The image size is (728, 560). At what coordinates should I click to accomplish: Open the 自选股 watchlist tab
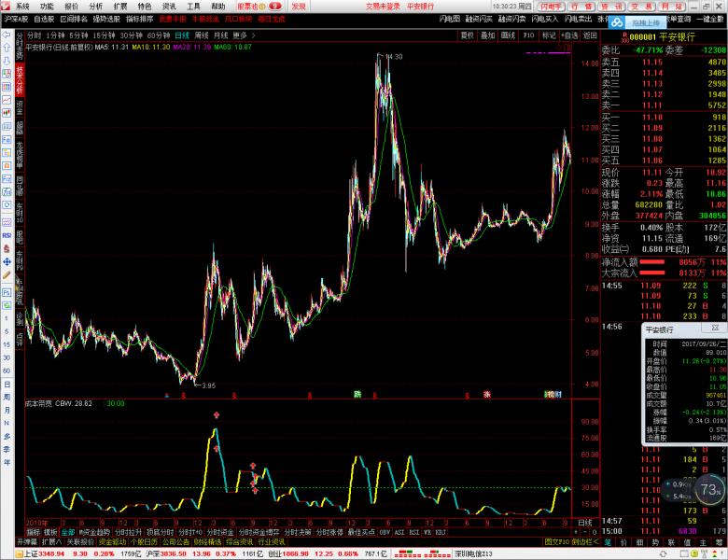click(44, 19)
